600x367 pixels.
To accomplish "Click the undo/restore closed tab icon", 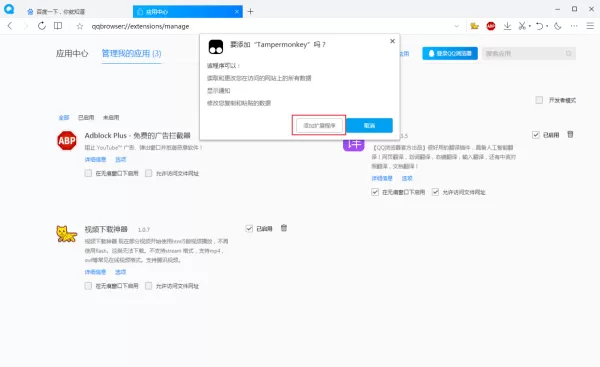I will click(x=539, y=26).
